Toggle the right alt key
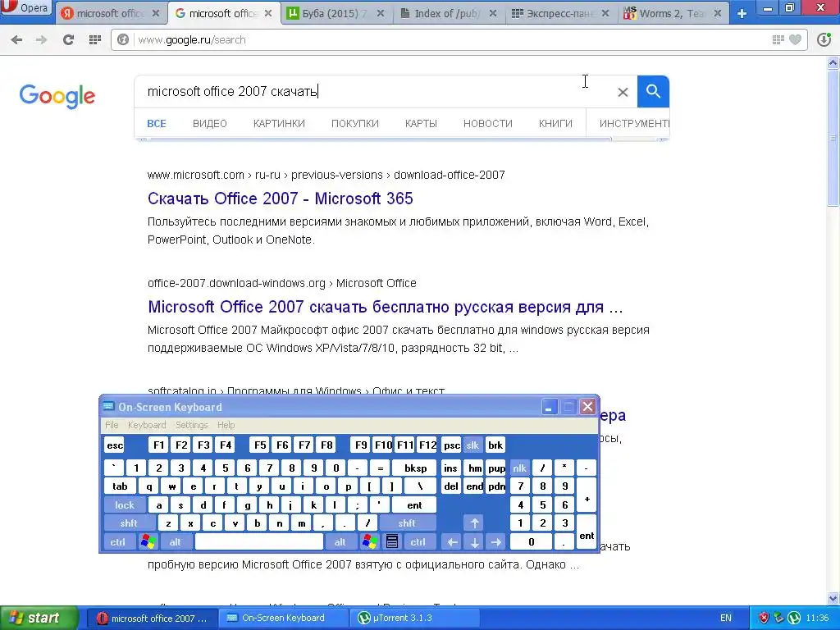 (x=340, y=542)
